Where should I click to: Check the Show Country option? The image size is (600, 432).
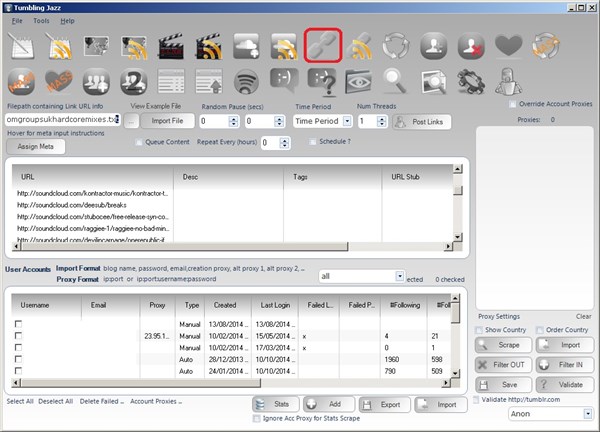pos(479,330)
